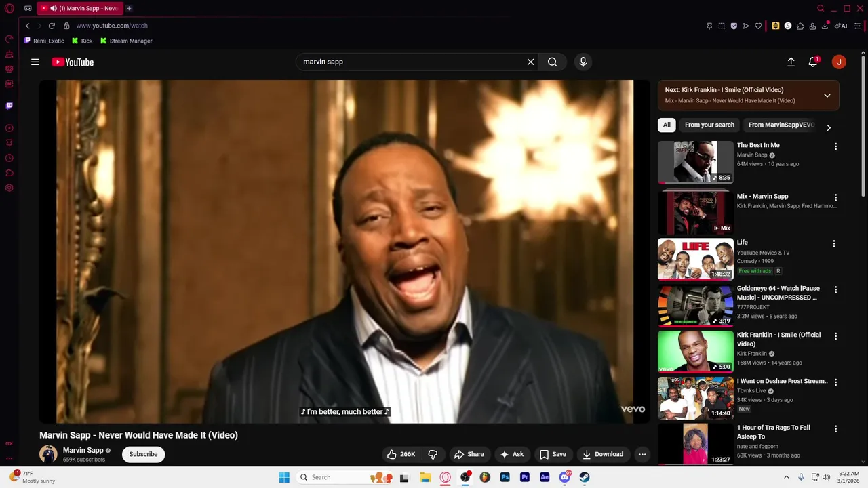Open the Kick bookmark
Image resolution: width=868 pixels, height=488 pixels.
tap(82, 41)
